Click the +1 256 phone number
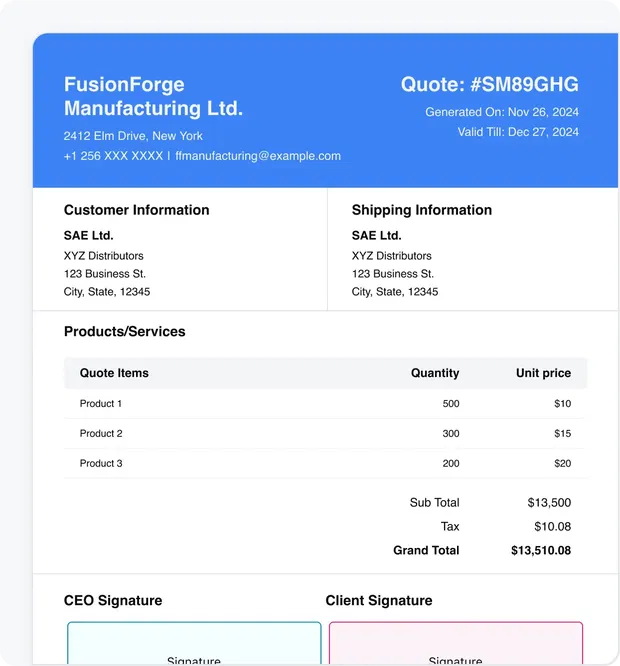The width and height of the screenshot is (620, 666). 113,156
